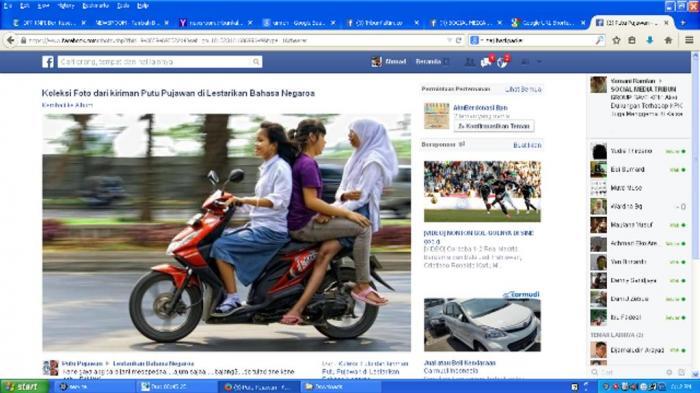This screenshot has height=393, width=700.
Task: Open the Edit menu
Action: pos(24,6)
